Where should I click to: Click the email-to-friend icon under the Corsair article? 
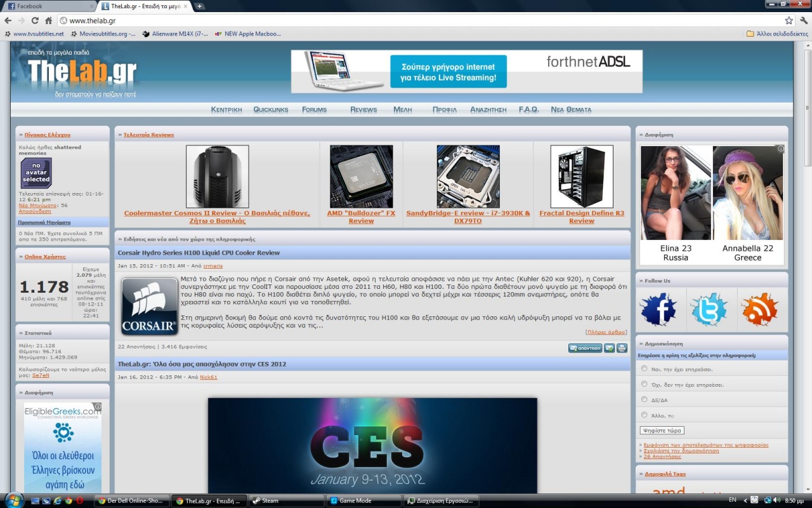[609, 348]
